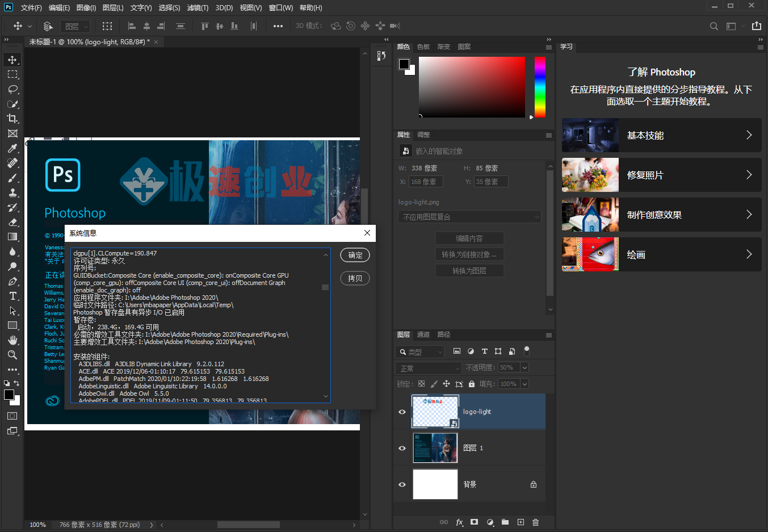The width and height of the screenshot is (768, 532).
Task: Open the blend mode 正常 dropdown
Action: pyautogui.click(x=429, y=368)
